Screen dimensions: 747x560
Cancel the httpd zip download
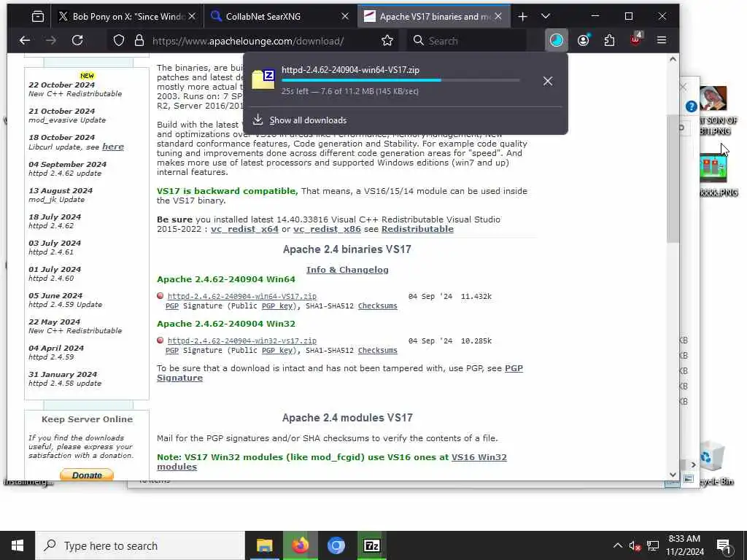548,82
